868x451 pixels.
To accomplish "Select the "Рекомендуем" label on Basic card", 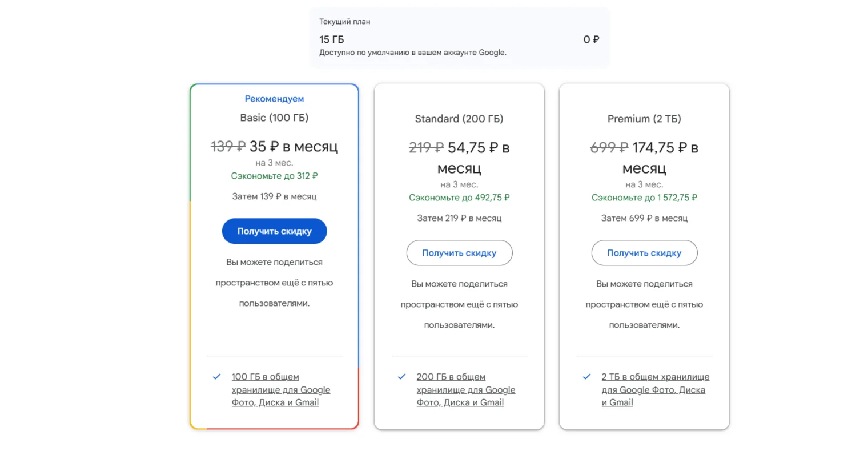I will [274, 99].
